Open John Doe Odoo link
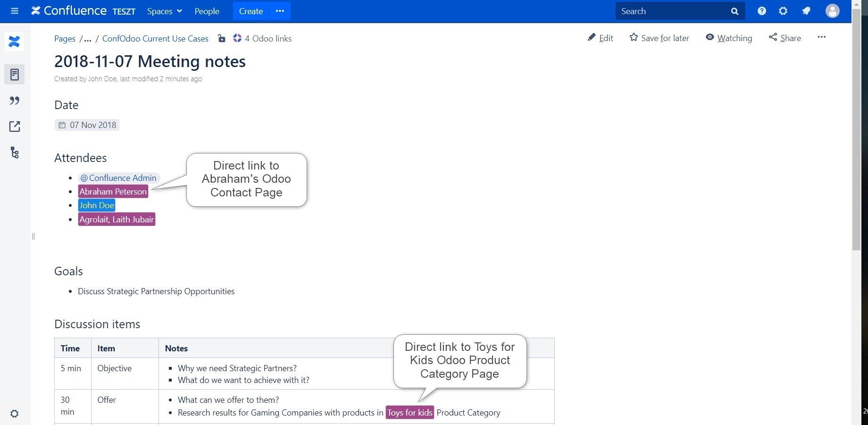 (97, 205)
